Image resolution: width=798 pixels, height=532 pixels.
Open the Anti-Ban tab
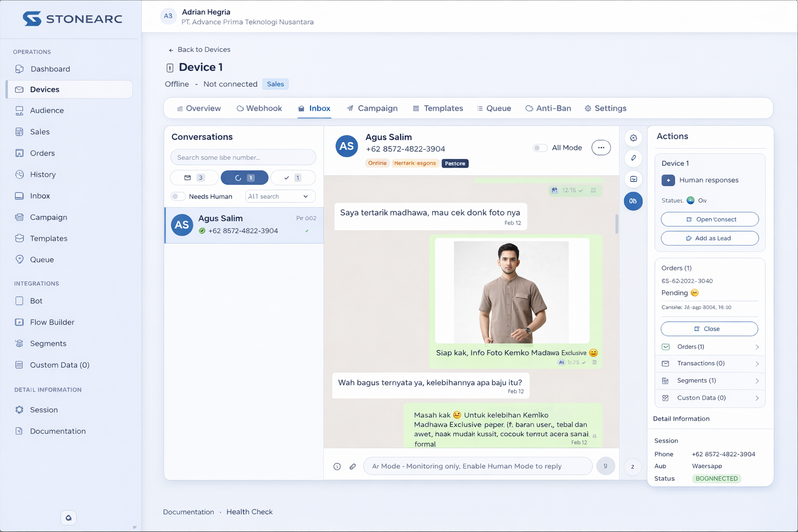pos(548,108)
